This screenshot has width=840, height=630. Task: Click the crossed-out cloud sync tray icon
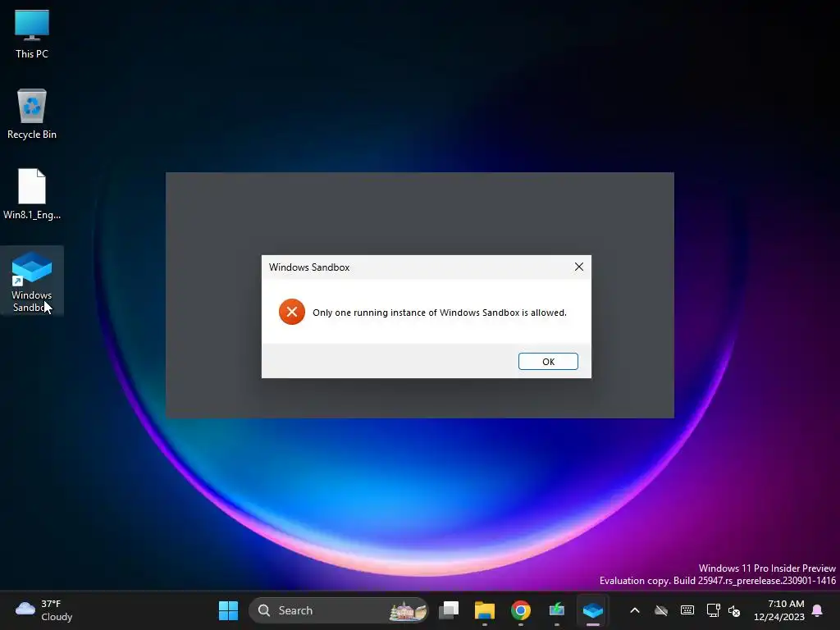(x=661, y=610)
